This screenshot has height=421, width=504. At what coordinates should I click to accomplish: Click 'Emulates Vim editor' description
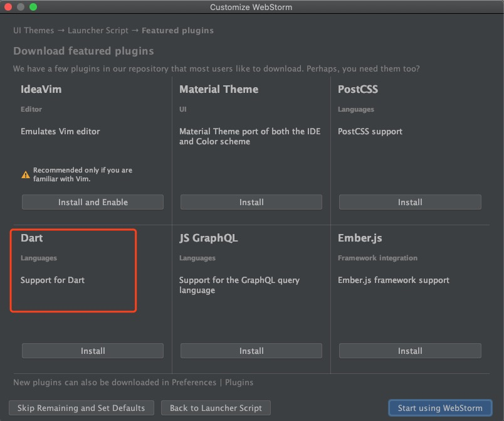point(60,131)
